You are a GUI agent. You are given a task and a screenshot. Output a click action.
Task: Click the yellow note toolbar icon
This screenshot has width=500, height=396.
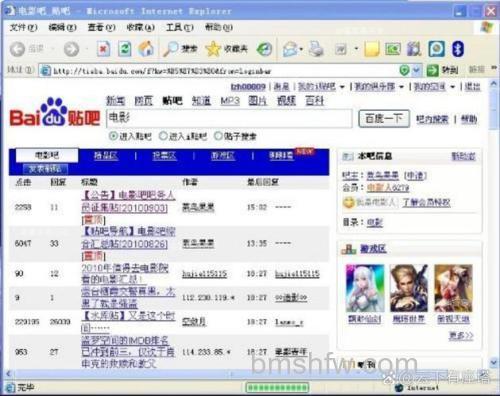coord(372,49)
